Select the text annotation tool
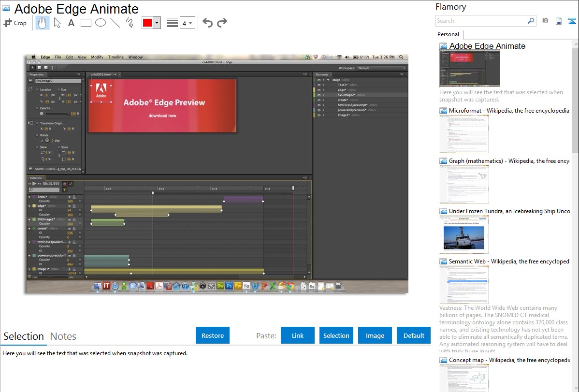This screenshot has height=392, width=579. 71,23
